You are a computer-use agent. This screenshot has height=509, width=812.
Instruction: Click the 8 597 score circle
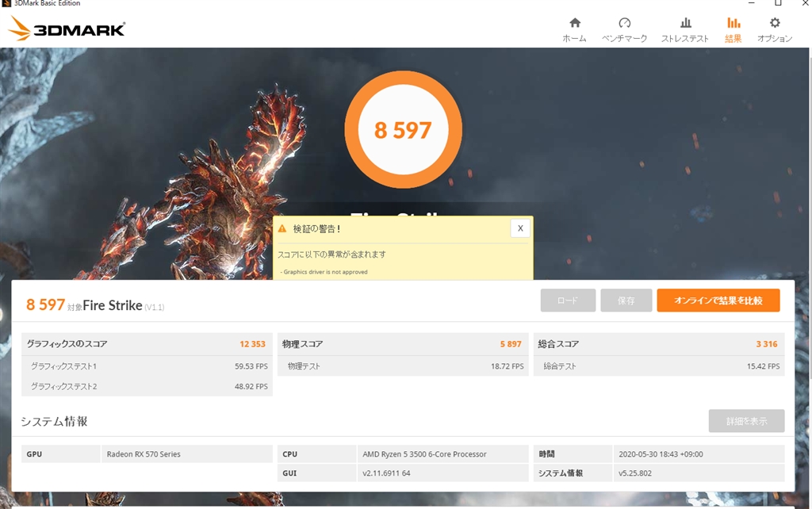tap(403, 129)
